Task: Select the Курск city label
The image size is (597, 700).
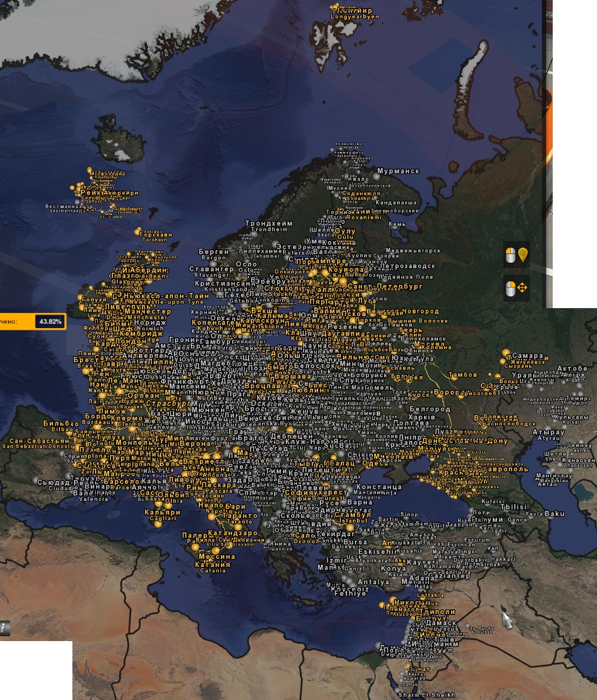Action: point(418,395)
